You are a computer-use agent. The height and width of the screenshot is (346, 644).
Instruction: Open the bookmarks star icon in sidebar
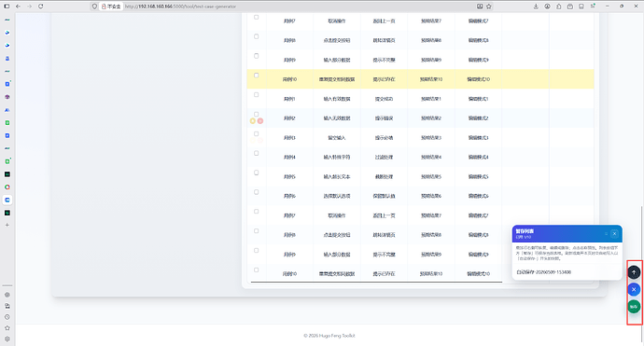[7, 328]
